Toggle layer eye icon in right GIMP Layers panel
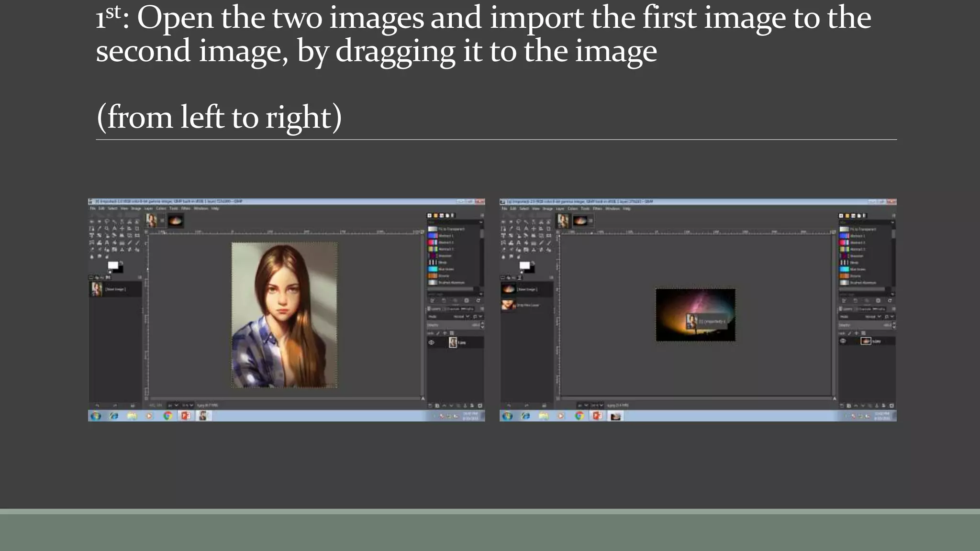 tap(843, 341)
